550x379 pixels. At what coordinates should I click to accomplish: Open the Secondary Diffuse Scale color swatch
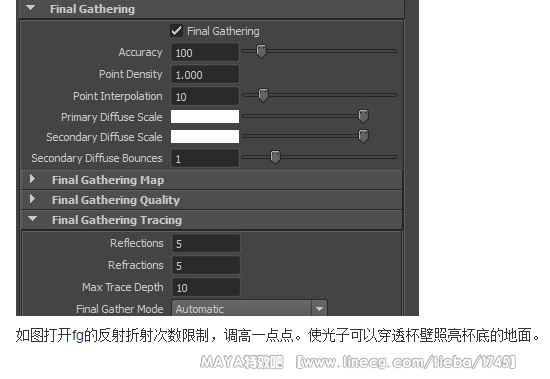205,137
